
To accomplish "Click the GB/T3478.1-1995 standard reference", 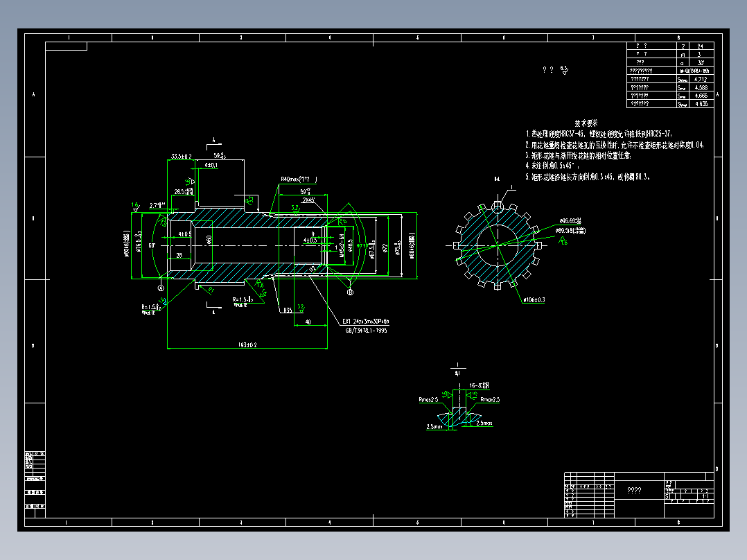I will point(366,331).
